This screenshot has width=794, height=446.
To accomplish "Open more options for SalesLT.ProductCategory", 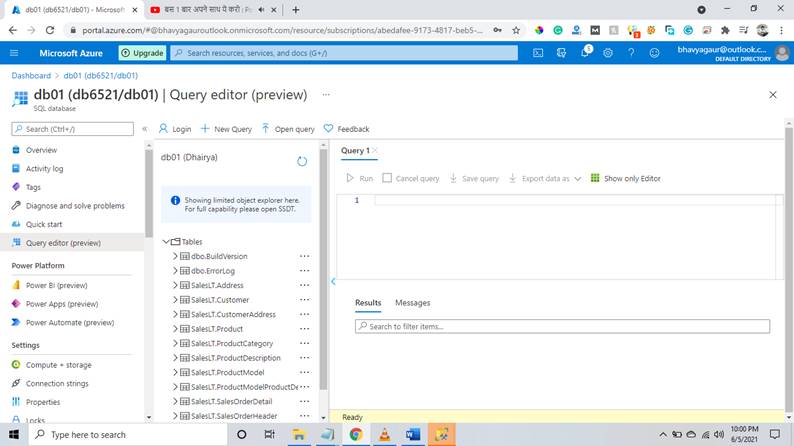I will pos(304,343).
